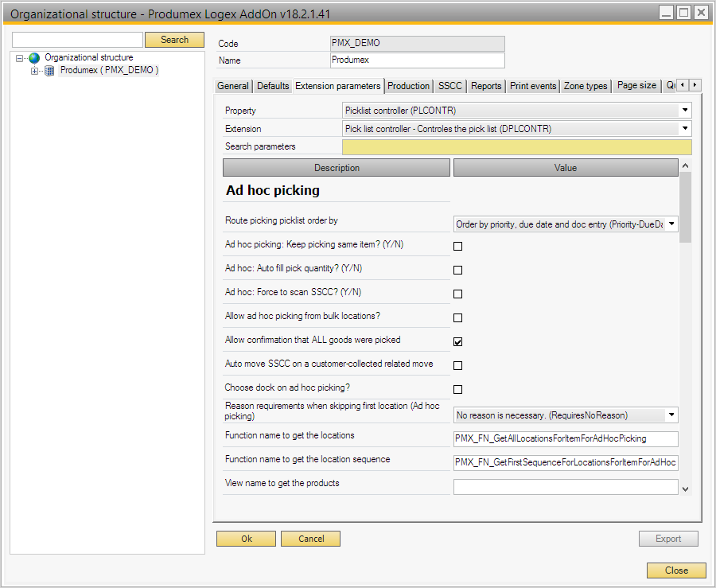
Task: Open the Extension dropdown list
Action: pyautogui.click(x=684, y=129)
